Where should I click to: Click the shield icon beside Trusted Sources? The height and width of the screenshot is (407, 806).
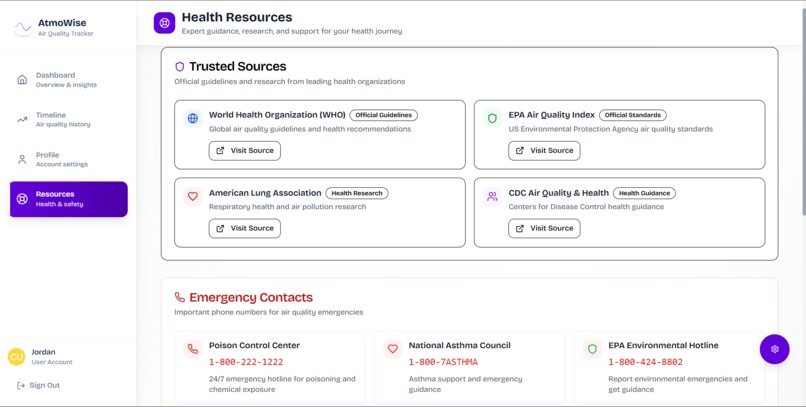[179, 66]
